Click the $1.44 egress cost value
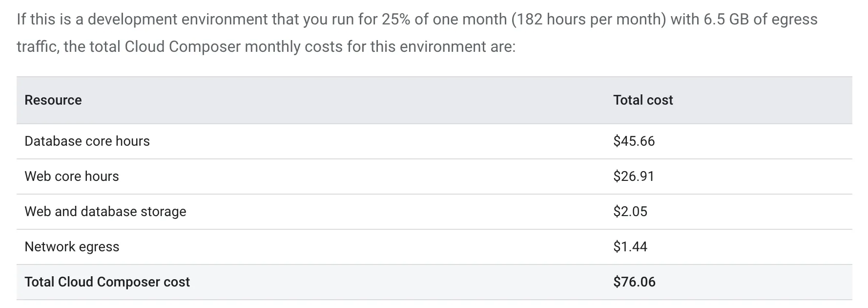868x308 pixels. click(x=630, y=247)
